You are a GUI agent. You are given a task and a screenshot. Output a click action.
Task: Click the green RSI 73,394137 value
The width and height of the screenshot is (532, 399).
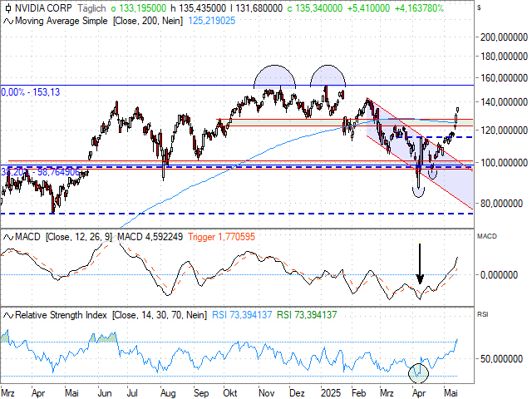click(x=307, y=315)
